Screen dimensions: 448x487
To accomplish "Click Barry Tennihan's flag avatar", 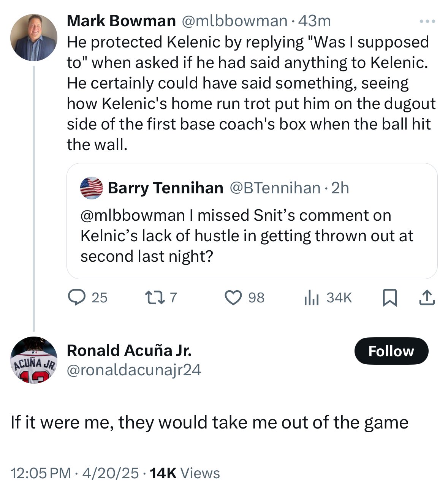I will tap(92, 188).
